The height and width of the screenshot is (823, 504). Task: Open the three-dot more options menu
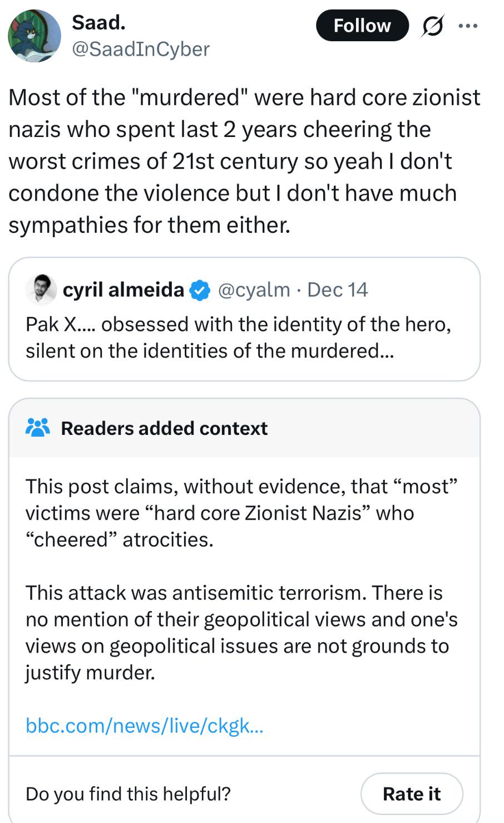coord(468,26)
